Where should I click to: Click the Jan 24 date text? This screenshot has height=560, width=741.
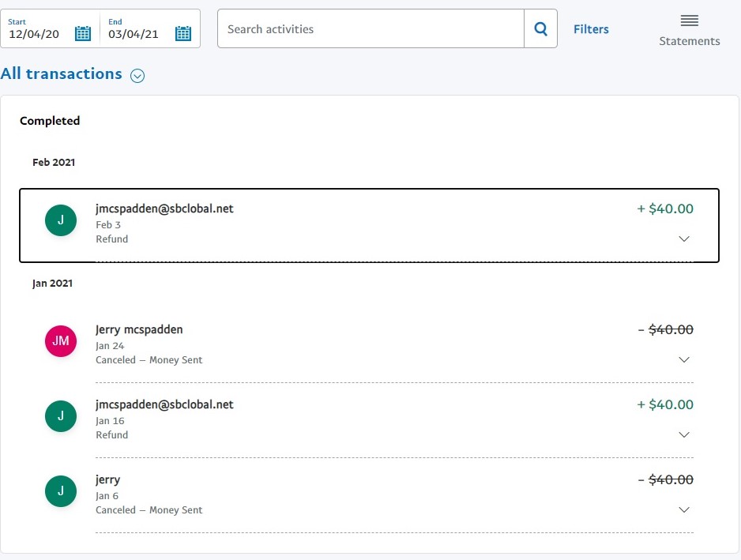click(x=110, y=345)
